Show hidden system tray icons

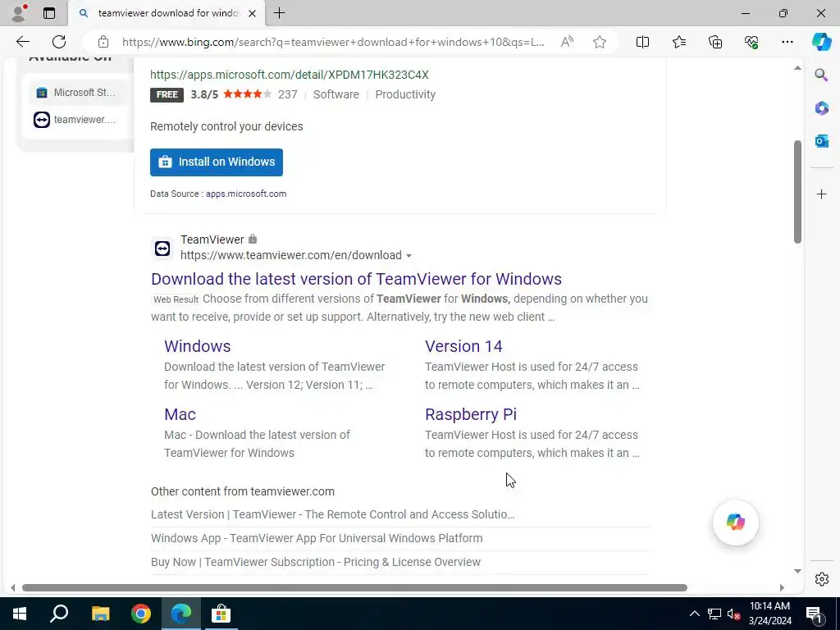pyautogui.click(x=694, y=614)
